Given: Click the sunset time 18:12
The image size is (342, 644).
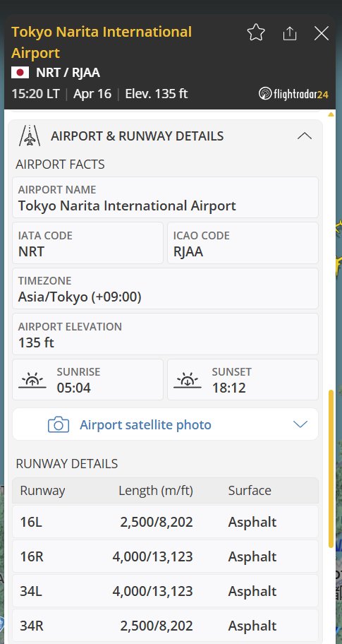Looking at the screenshot, I should click(228, 388).
